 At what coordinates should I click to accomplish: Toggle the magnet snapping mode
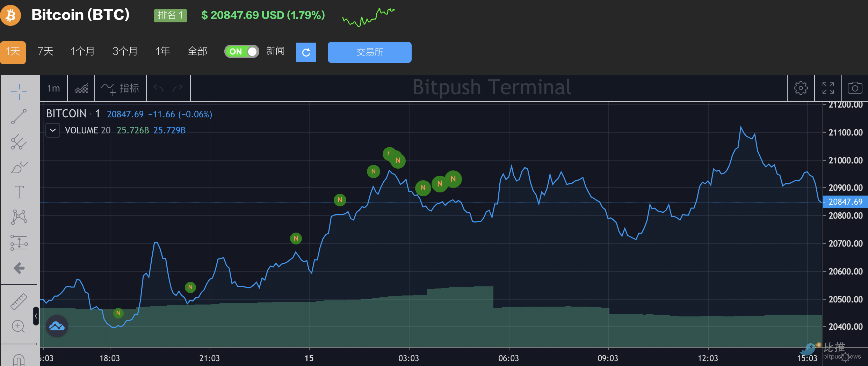(x=19, y=360)
